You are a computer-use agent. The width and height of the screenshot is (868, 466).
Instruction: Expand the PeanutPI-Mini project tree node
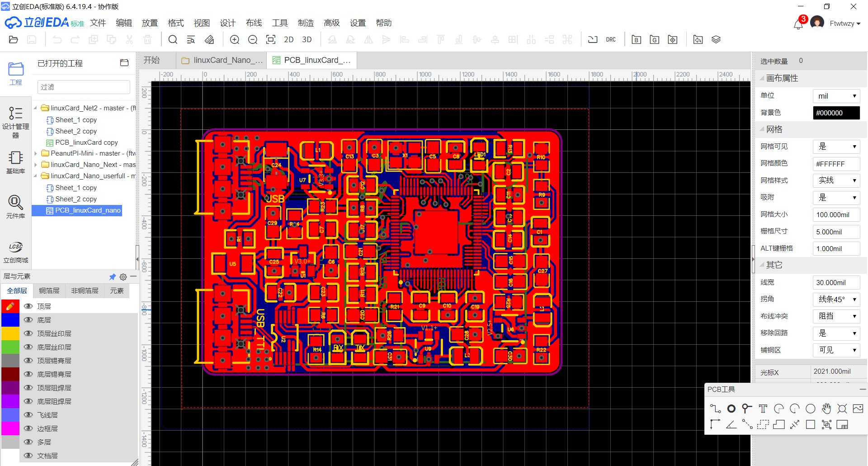(36, 153)
